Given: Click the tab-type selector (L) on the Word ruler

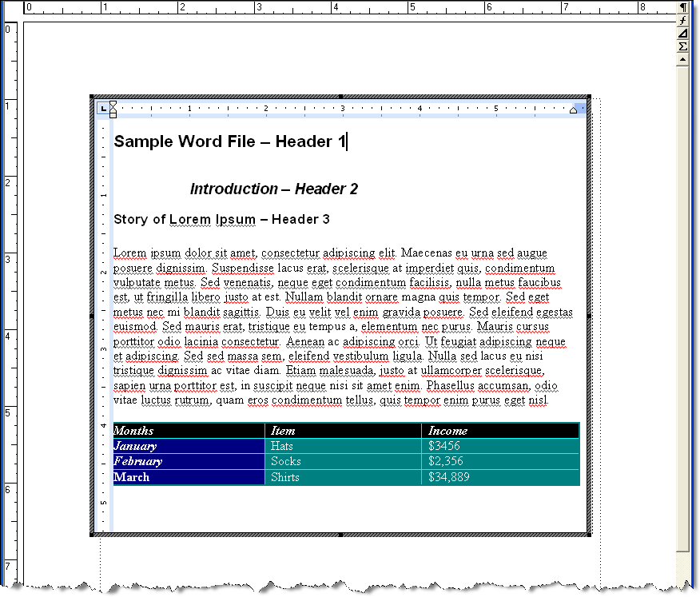Looking at the screenshot, I should click(x=103, y=108).
